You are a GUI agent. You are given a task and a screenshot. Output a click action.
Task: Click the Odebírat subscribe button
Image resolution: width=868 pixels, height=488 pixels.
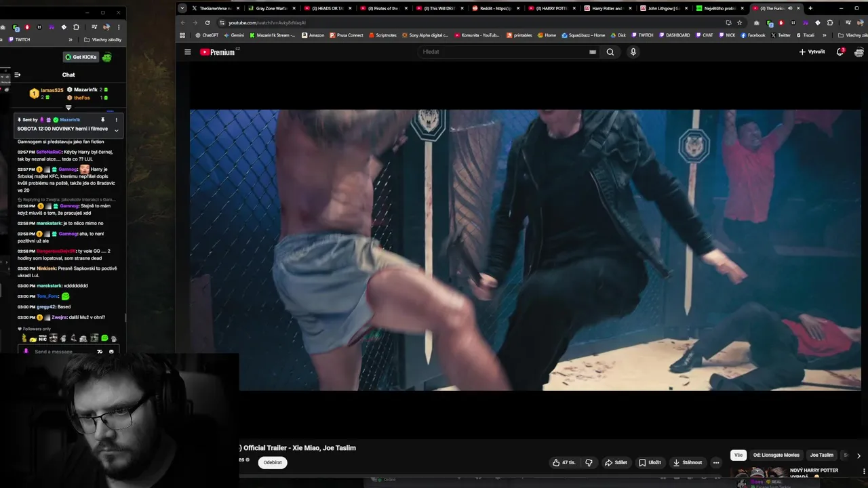click(273, 462)
